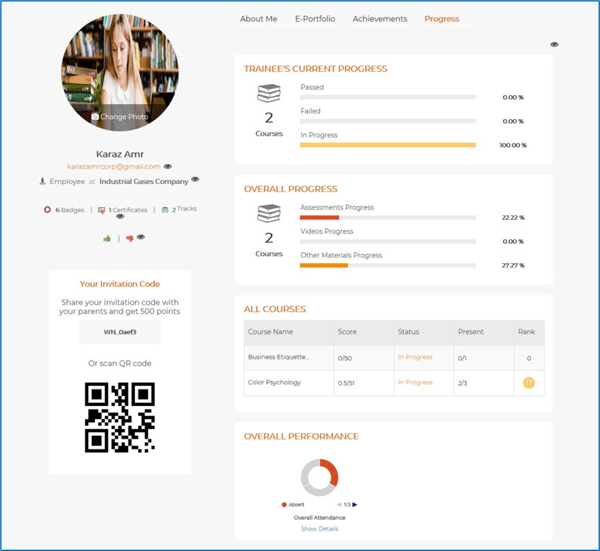Click the Change Photo overlay text
The width and height of the screenshot is (600, 551).
pos(124,117)
